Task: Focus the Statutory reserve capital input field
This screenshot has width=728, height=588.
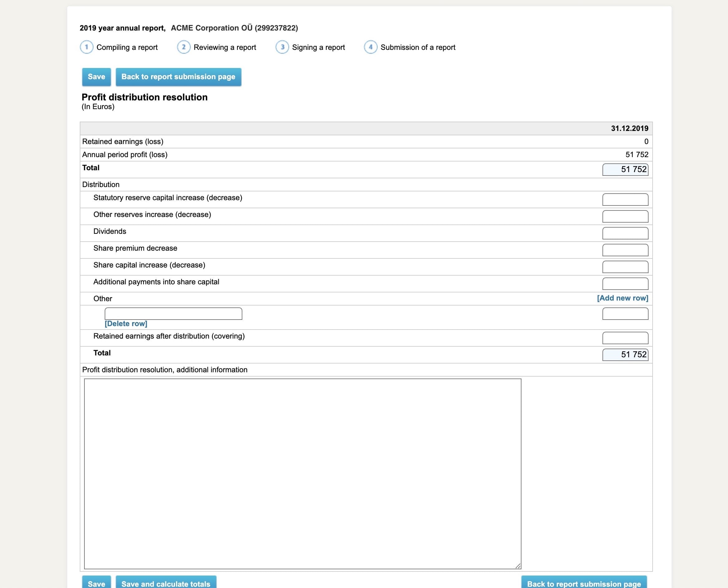Action: tap(625, 200)
